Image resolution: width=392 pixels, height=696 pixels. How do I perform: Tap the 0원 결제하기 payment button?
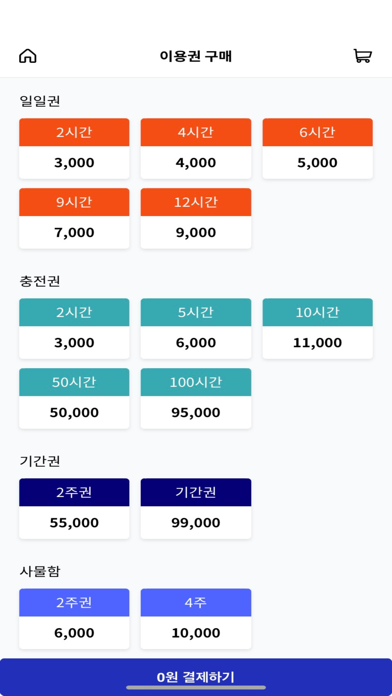(196, 677)
